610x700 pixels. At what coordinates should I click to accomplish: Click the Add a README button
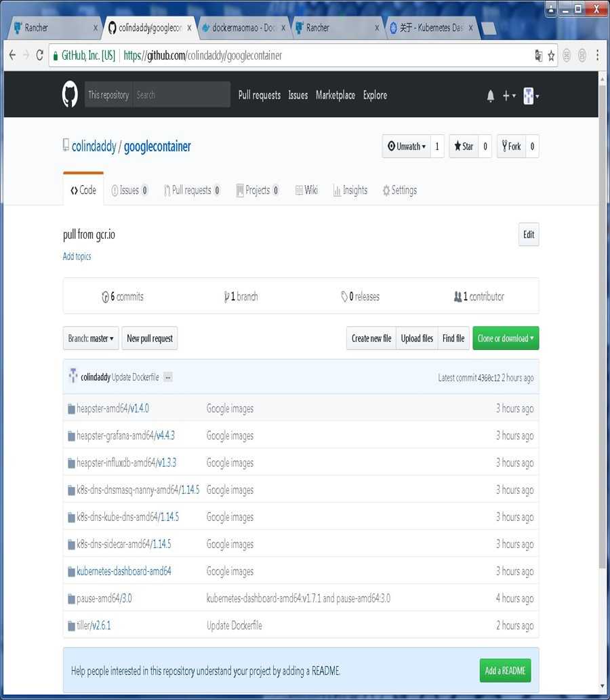[x=505, y=671]
